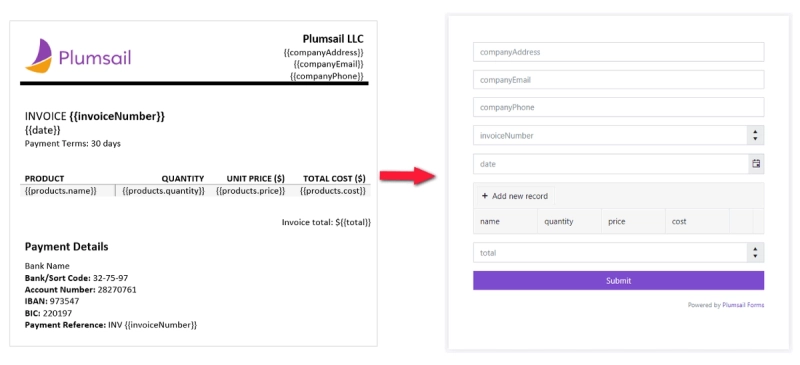Screen dimensions: 800x365
Task: Click Add new record button
Action: 515,196
